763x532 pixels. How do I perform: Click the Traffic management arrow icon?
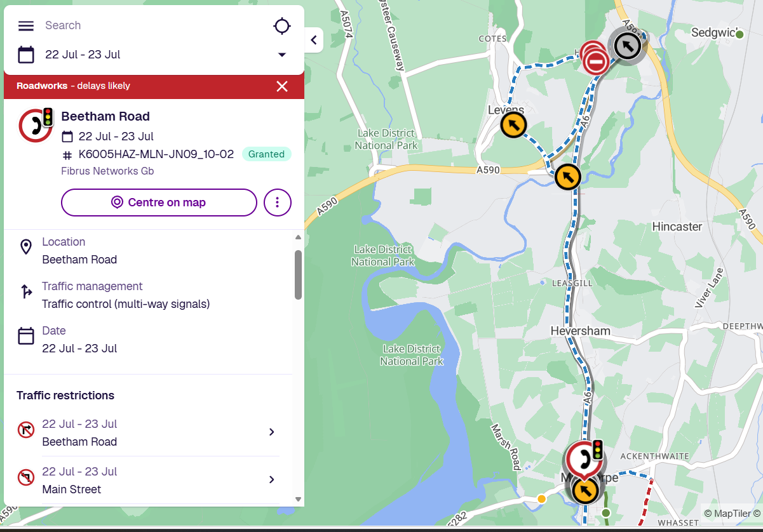coord(26,291)
